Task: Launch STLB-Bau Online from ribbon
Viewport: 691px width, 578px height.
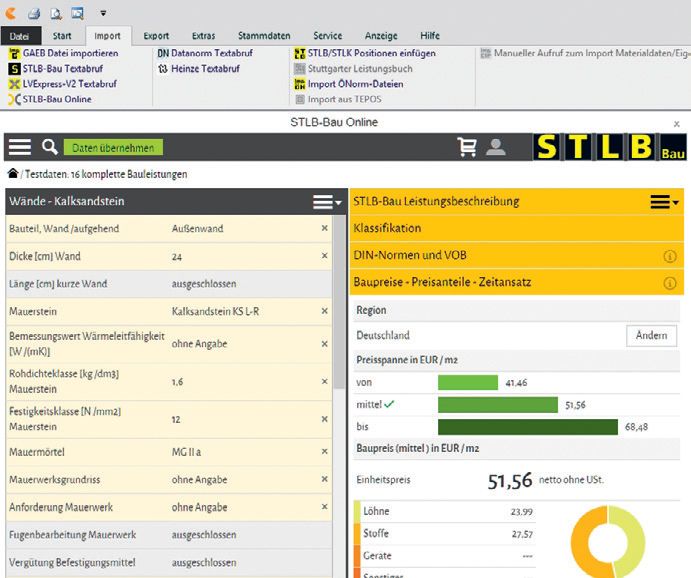Action: coord(50,99)
